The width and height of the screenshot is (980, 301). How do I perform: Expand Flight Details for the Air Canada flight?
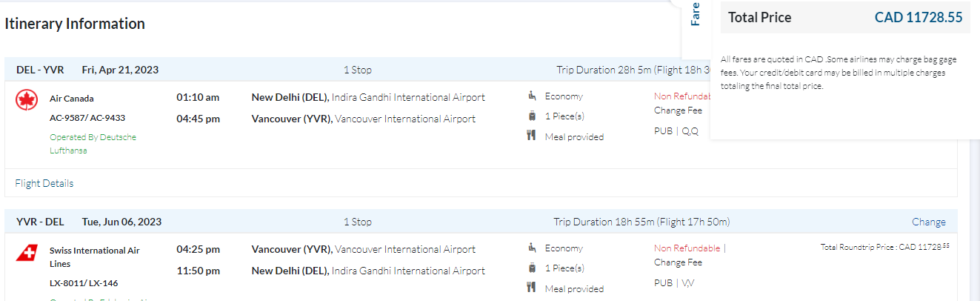tap(44, 183)
